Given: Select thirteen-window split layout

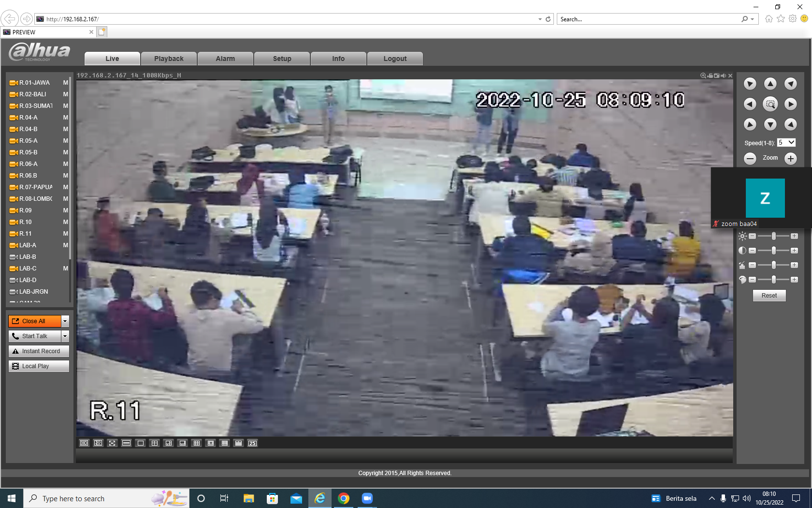Looking at the screenshot, I should pos(210,443).
